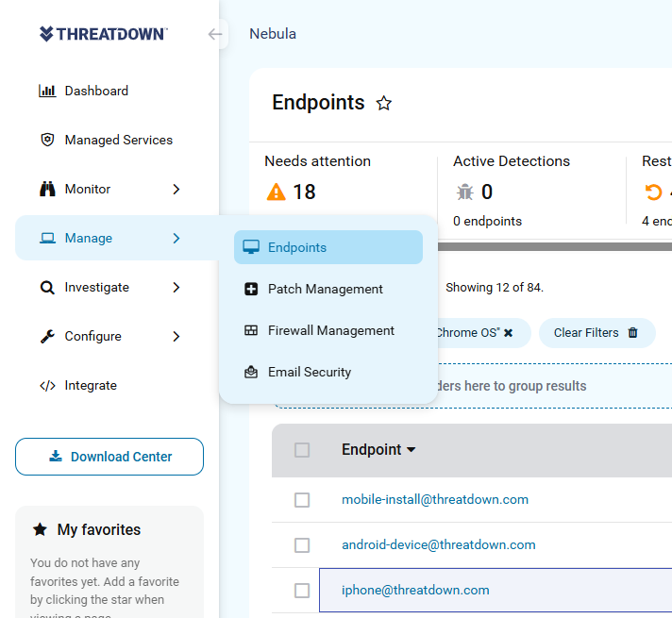Expand the Configure submenu chevron
This screenshot has height=618, width=672.
[176, 337]
